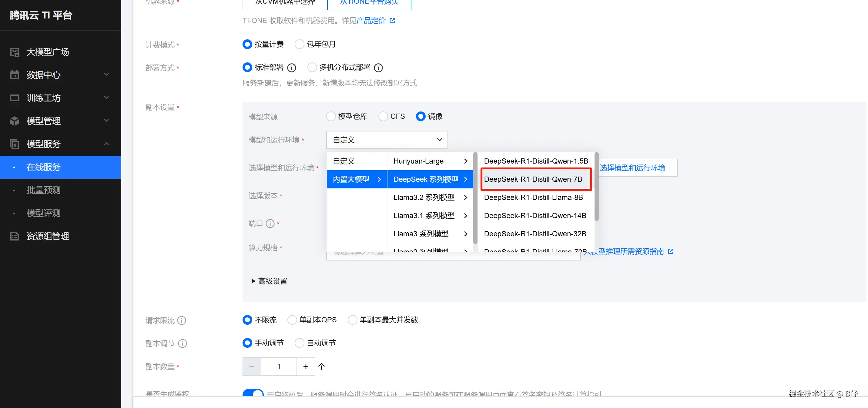Click plus button to increase 副本数量
Viewport: 868px width, 408px height.
[x=306, y=367]
